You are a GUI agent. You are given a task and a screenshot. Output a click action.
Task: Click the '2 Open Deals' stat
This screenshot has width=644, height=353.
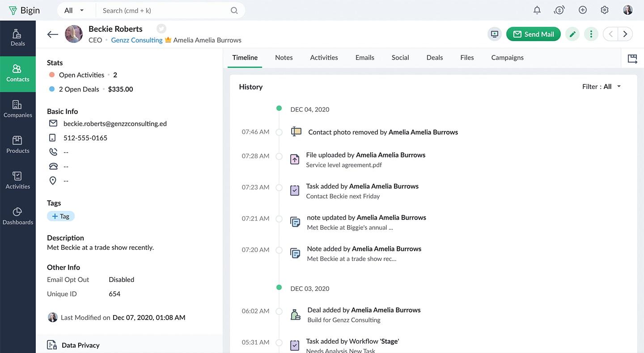(79, 89)
